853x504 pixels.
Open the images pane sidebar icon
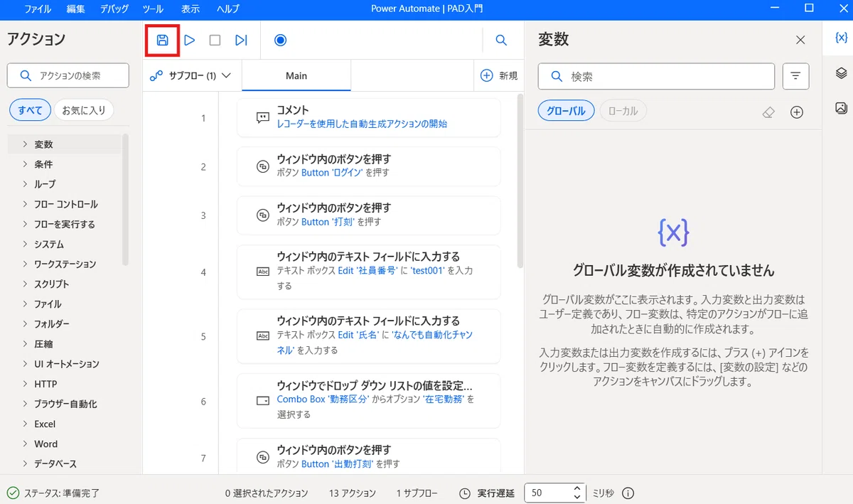click(x=840, y=108)
